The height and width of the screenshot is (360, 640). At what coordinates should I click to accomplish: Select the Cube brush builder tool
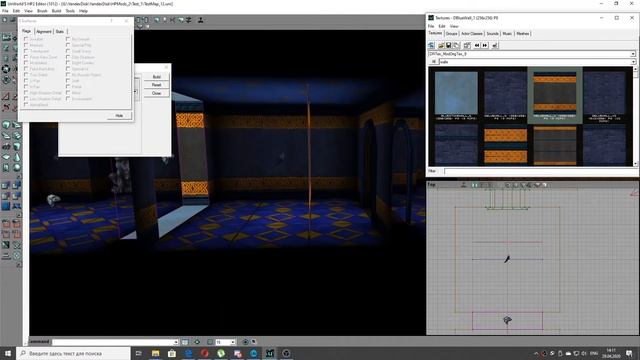(x=6, y=124)
